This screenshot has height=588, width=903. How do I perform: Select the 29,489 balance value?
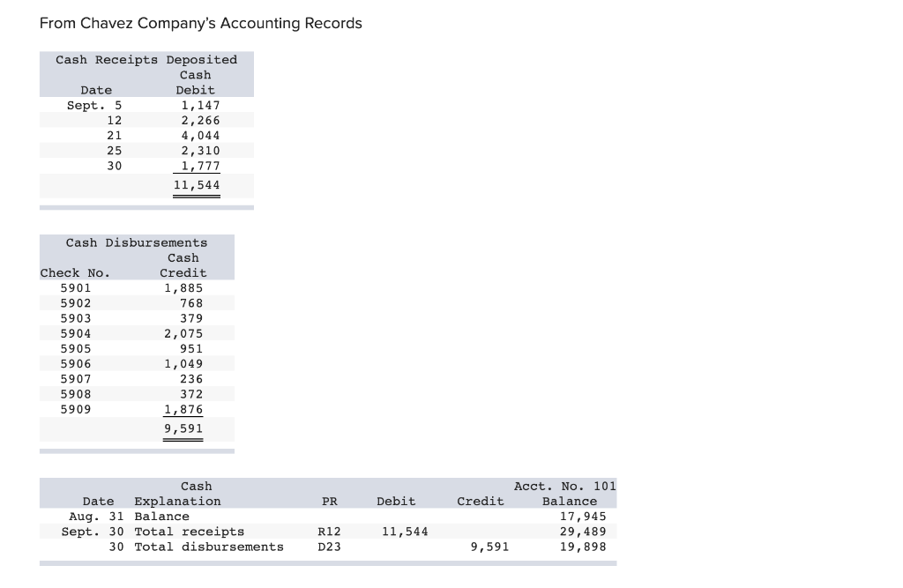[583, 532]
